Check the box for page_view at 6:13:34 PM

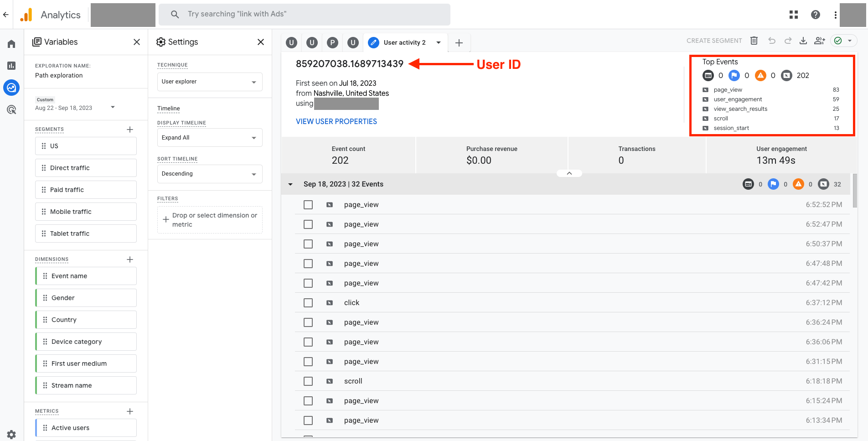click(308, 420)
